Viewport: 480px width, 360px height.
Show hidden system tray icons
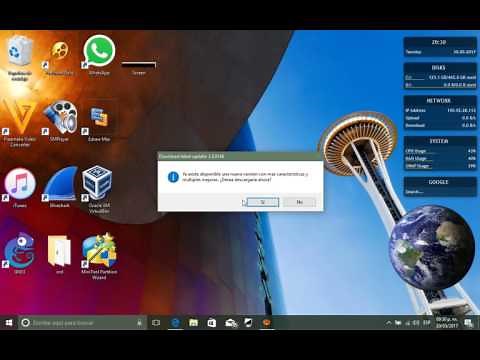pos(388,323)
